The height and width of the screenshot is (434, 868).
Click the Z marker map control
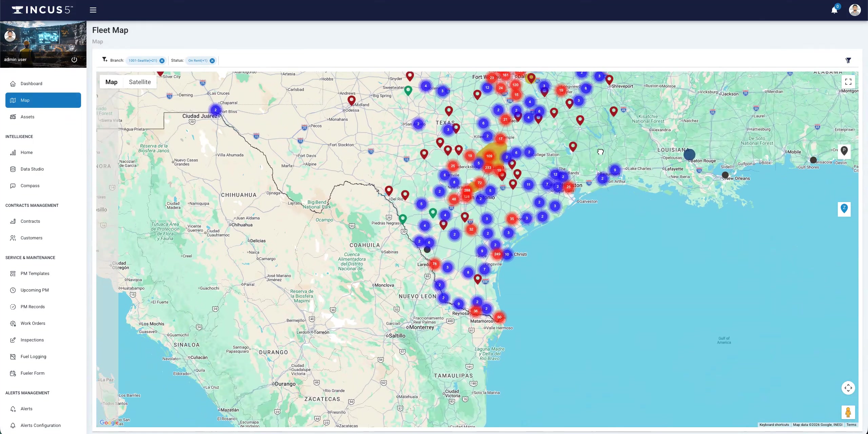[844, 209]
